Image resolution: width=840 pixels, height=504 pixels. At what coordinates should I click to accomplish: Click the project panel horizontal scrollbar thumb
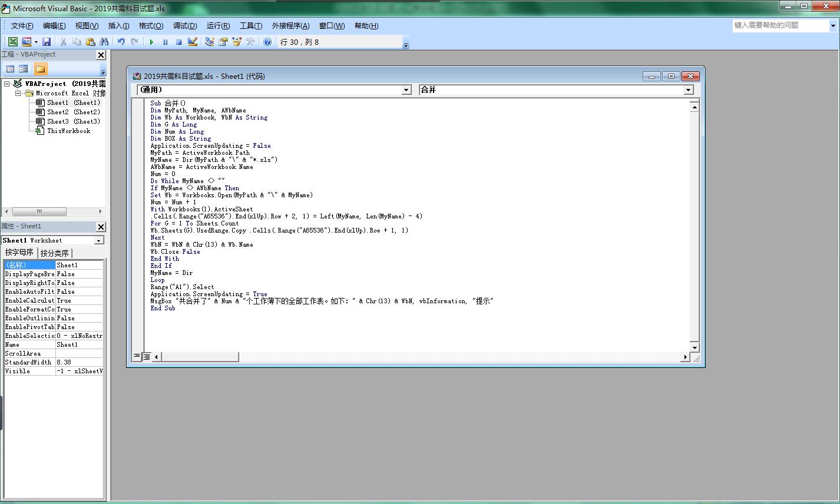click(x=39, y=211)
